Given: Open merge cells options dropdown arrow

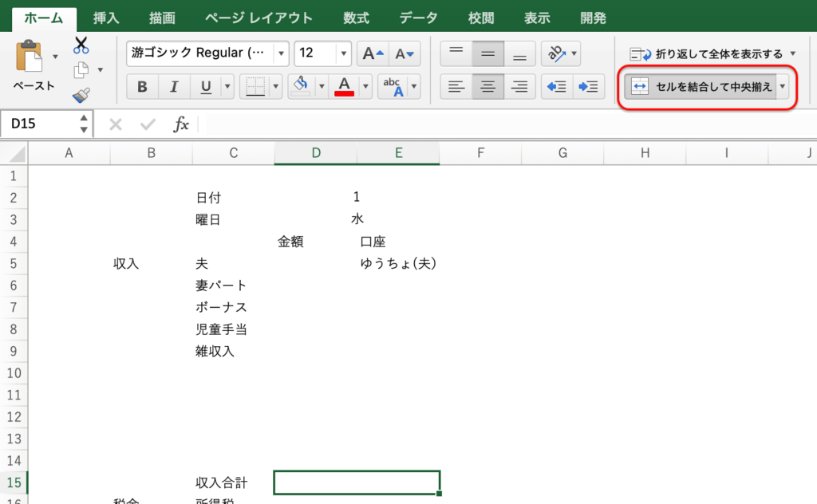Looking at the screenshot, I should [x=783, y=87].
